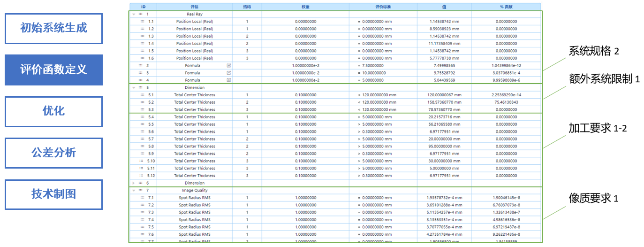This screenshot has width=644, height=247.
Task: Select the drag handle beside row 7.1
Action: click(142, 198)
